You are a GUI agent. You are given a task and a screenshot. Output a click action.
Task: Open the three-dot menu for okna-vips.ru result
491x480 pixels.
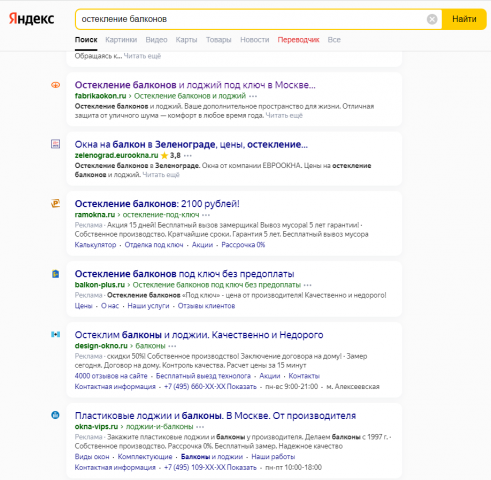[x=200, y=427]
